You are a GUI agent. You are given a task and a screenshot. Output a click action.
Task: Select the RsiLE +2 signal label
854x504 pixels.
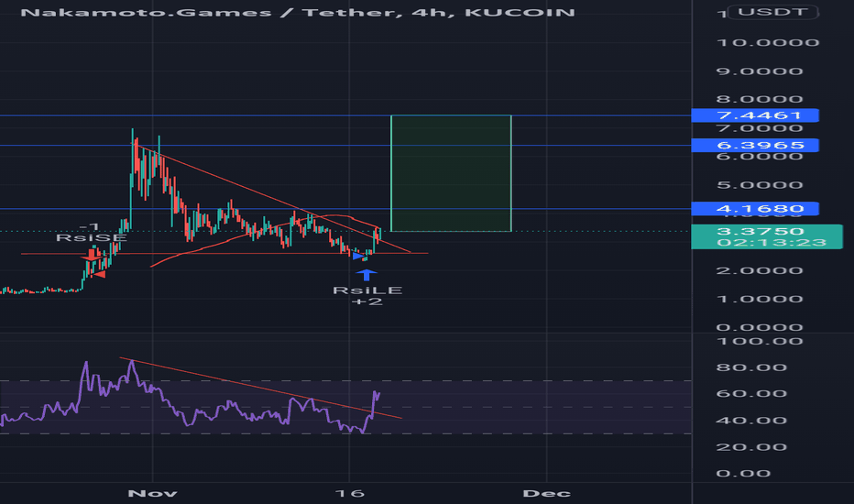[367, 296]
